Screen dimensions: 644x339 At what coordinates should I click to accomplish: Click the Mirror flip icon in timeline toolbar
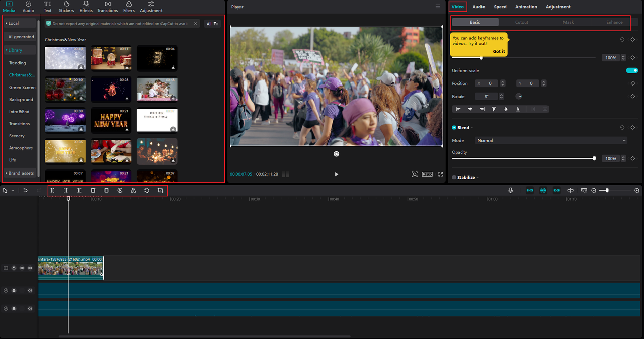(133, 191)
